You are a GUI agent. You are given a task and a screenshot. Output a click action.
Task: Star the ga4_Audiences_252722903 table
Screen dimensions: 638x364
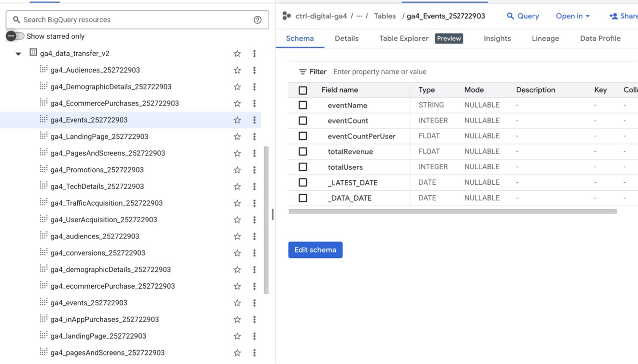(237, 70)
